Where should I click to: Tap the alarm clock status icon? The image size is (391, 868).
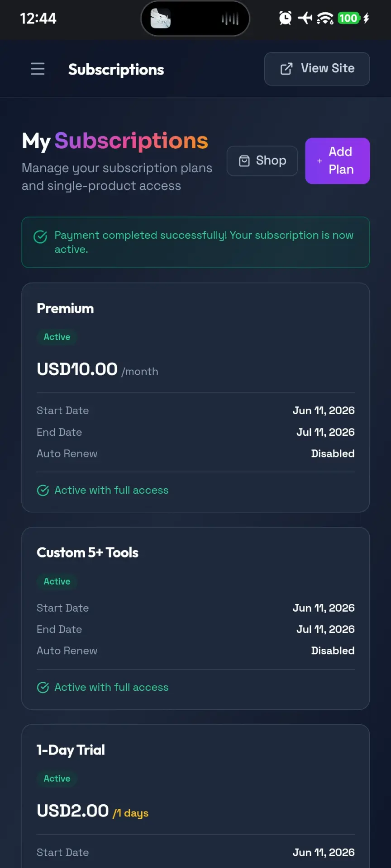pyautogui.click(x=285, y=18)
